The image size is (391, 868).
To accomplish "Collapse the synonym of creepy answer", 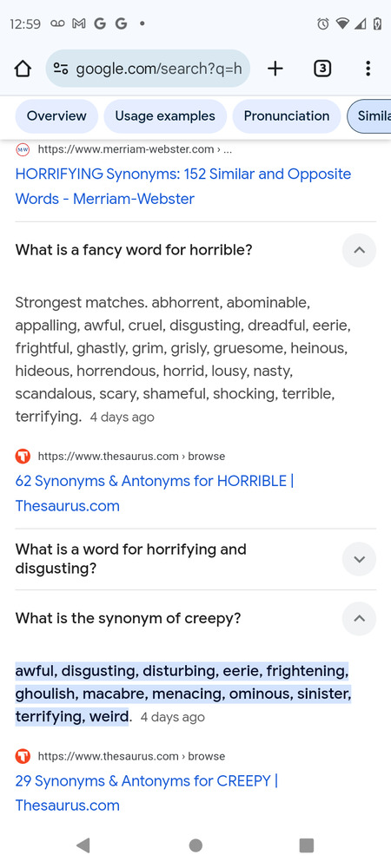I will [x=359, y=618].
